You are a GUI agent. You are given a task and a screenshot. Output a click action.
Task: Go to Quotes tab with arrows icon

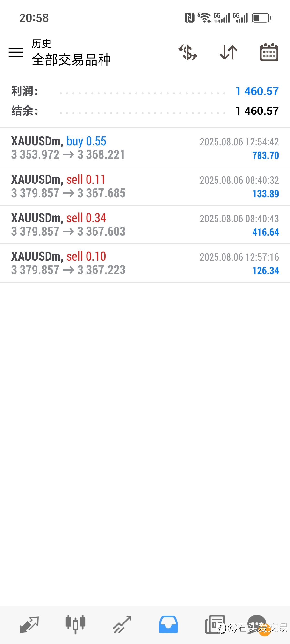point(29,624)
